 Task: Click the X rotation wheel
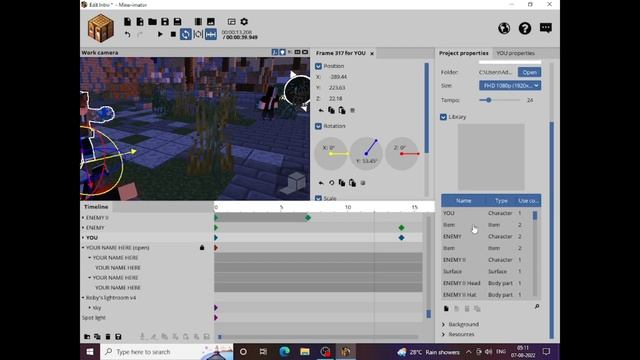(x=331, y=153)
